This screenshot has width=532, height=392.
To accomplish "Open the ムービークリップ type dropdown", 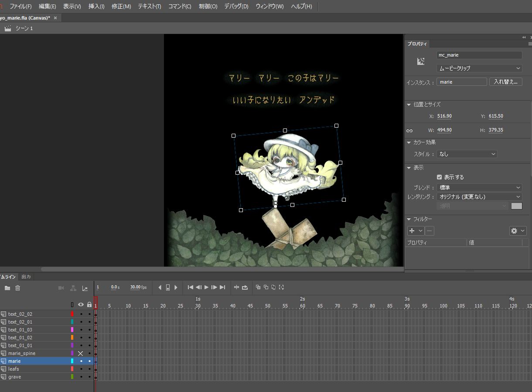I will pos(479,68).
